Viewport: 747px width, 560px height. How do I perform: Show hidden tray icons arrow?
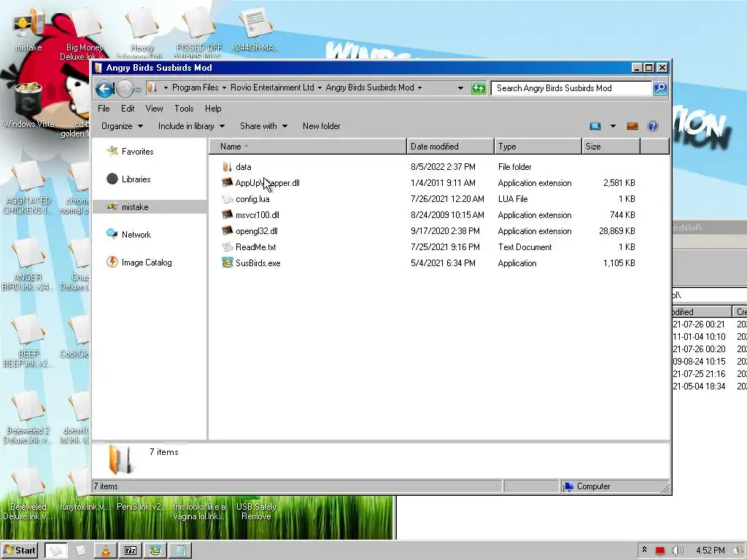[644, 550]
